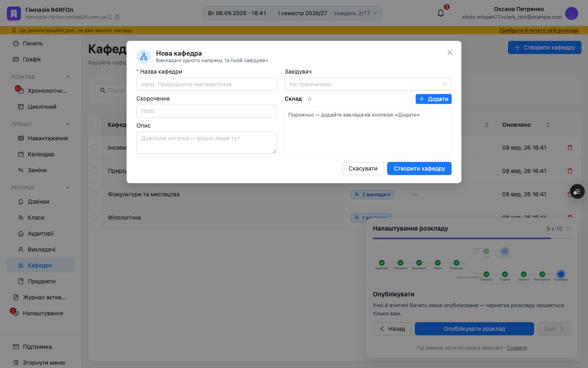588x368 pixels.
Task: Tick the checkbox for the Природ… row
Action: 95,171
